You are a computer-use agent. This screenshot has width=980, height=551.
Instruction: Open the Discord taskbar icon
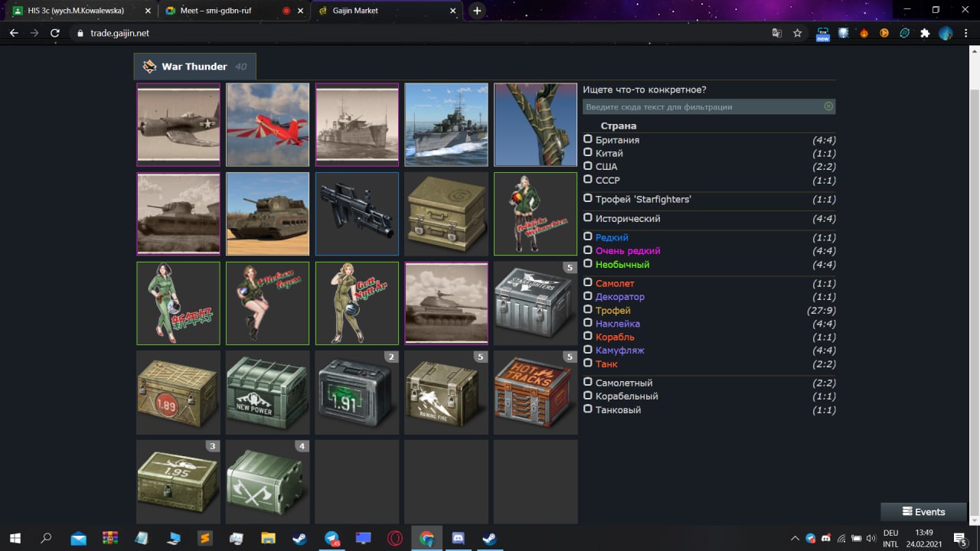(x=458, y=538)
